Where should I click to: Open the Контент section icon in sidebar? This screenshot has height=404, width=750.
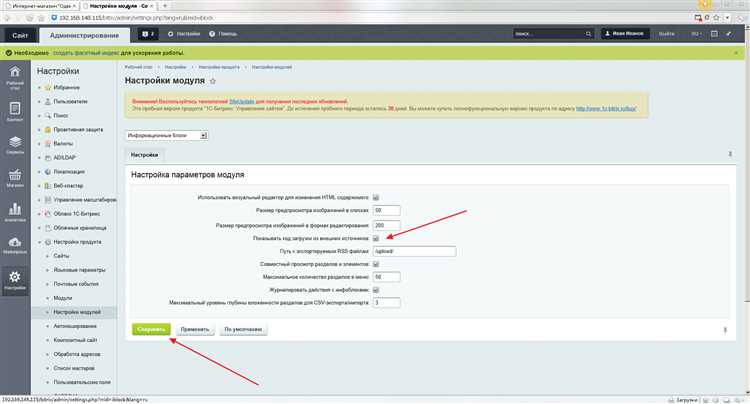point(15,111)
